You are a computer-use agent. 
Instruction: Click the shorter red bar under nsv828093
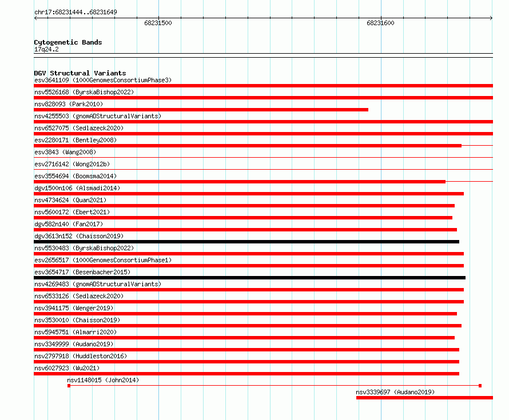(201, 110)
